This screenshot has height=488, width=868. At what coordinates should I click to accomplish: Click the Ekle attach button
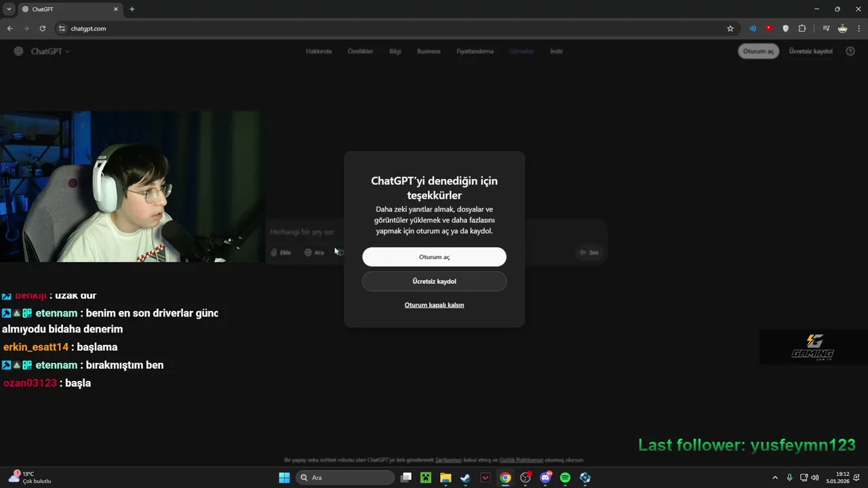tap(281, 253)
